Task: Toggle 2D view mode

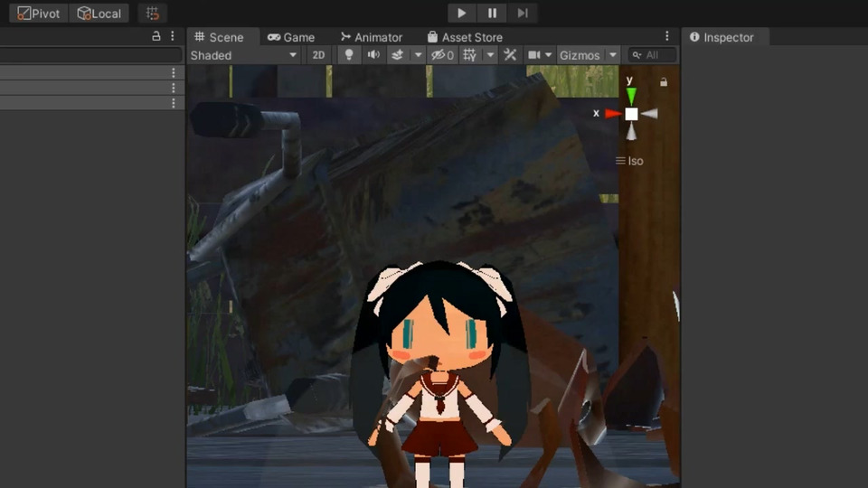Action: 318,55
